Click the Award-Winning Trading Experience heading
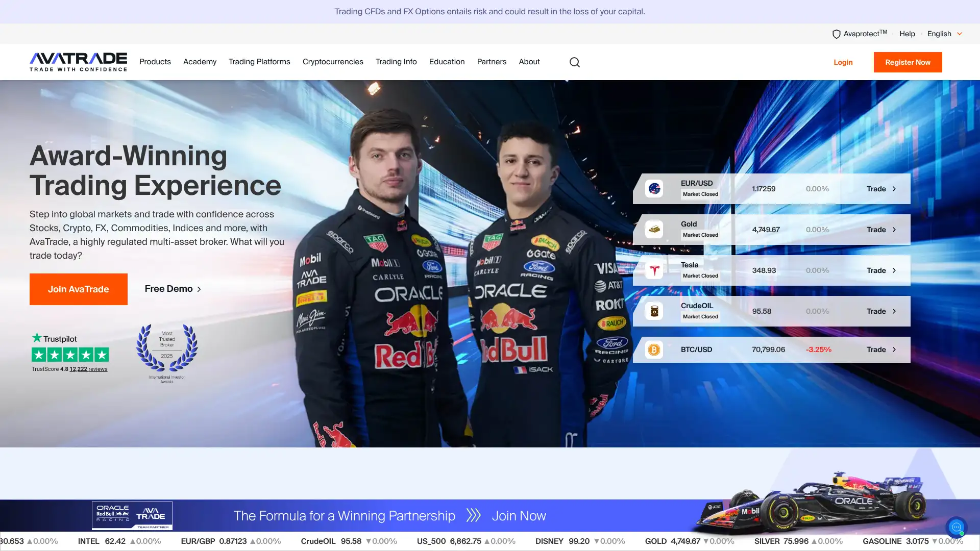The width and height of the screenshot is (980, 551). click(x=155, y=170)
